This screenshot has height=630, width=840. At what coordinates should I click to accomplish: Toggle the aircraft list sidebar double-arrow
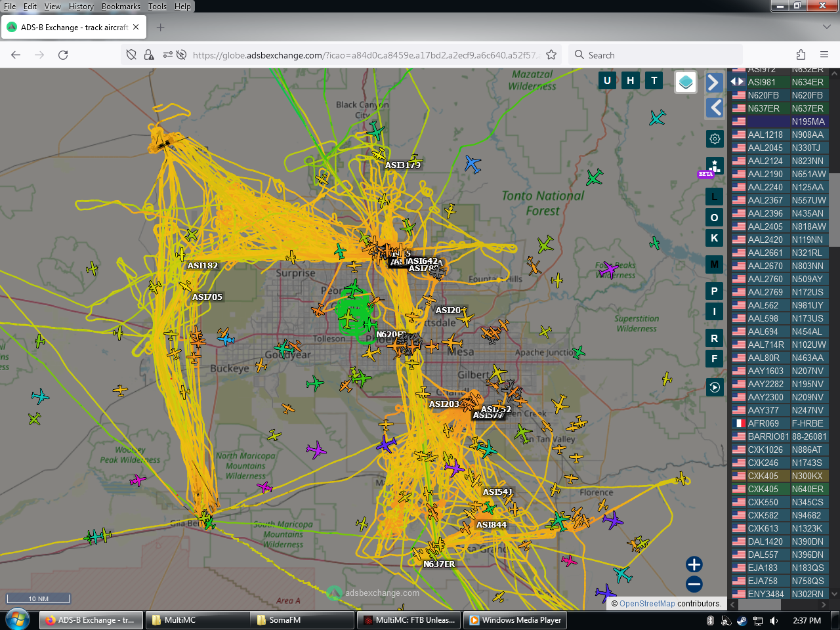click(737, 81)
